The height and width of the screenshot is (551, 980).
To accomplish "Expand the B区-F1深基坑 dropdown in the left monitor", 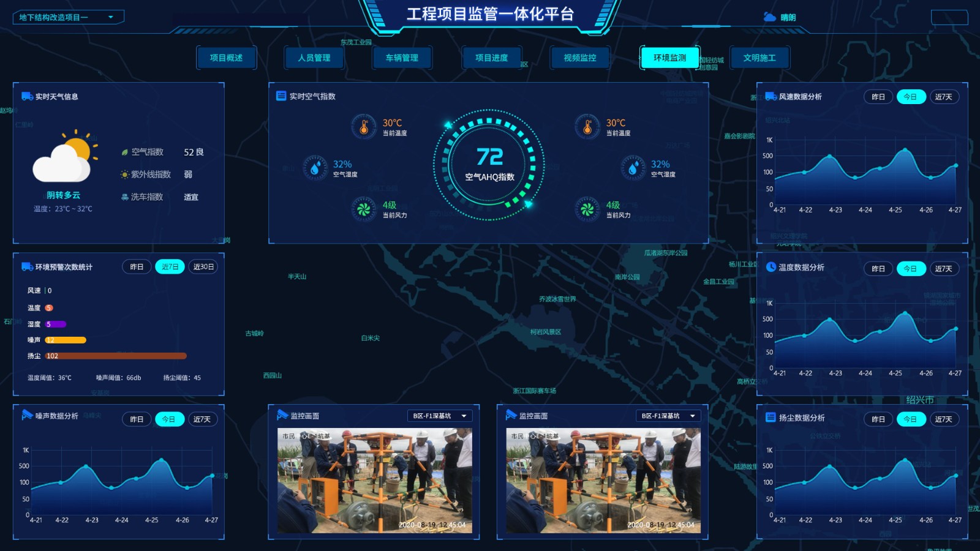I will click(x=440, y=416).
